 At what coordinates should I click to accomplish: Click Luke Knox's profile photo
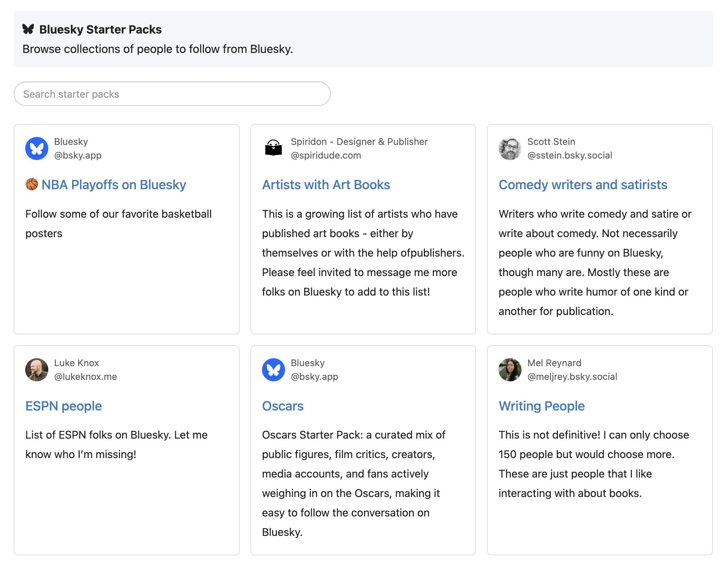tap(37, 370)
